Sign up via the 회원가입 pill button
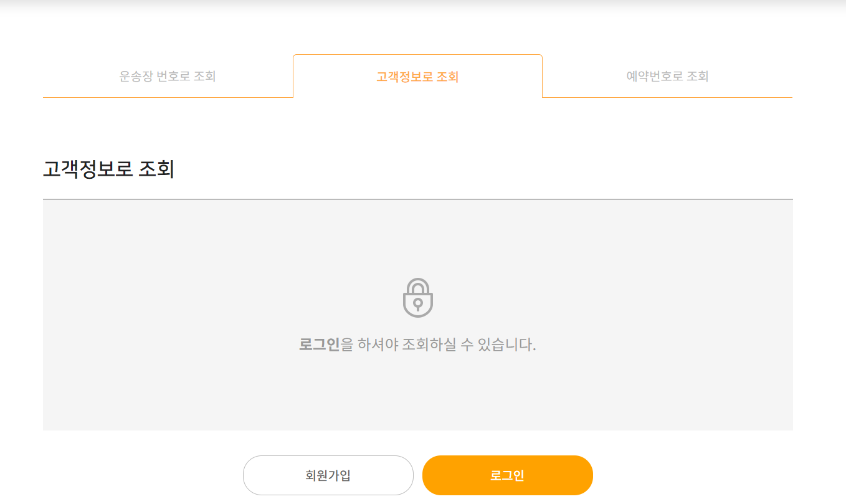Screen dimensions: 846x504 (x=328, y=475)
